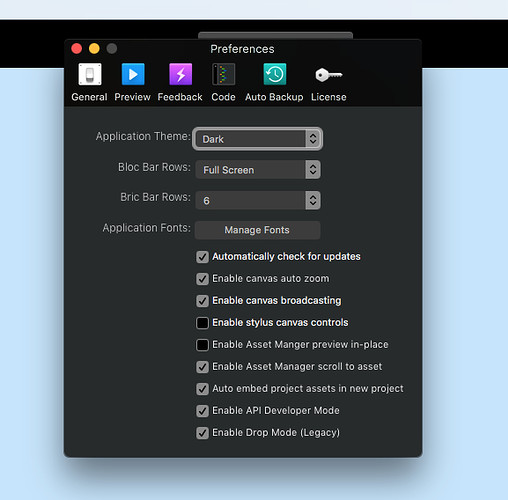The image size is (508, 500).
Task: Click the Bric Bar Rows label
Action: (x=155, y=197)
